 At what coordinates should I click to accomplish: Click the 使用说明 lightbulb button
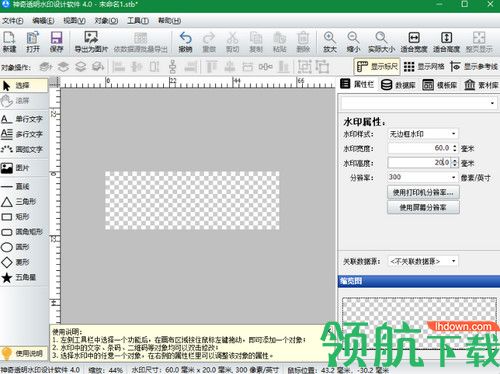pos(24,354)
